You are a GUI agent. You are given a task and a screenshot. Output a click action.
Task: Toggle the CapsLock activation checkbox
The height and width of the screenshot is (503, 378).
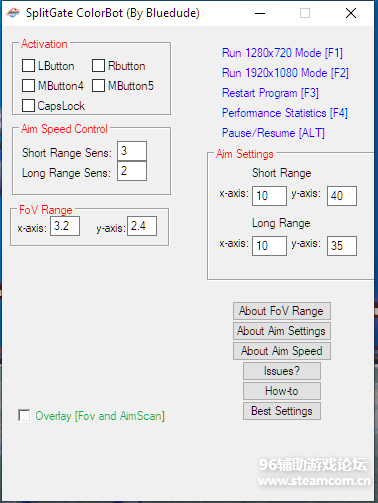click(x=28, y=106)
